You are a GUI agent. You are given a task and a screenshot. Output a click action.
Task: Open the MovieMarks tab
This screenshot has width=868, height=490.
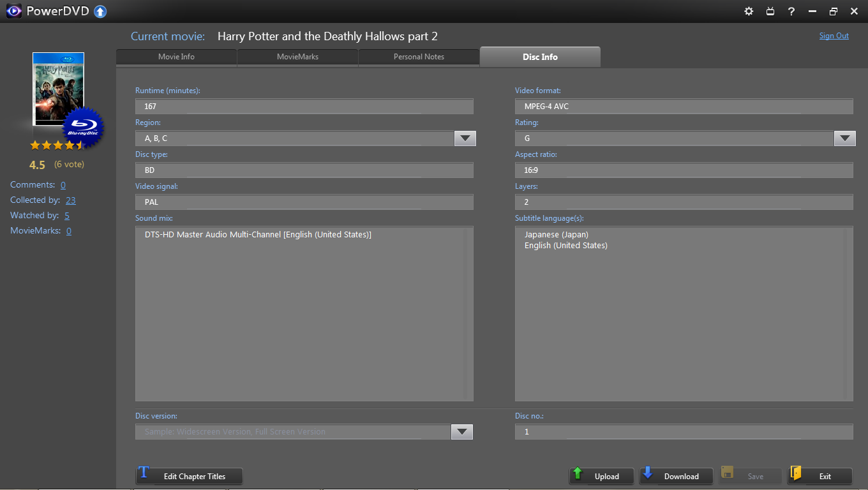(x=297, y=57)
